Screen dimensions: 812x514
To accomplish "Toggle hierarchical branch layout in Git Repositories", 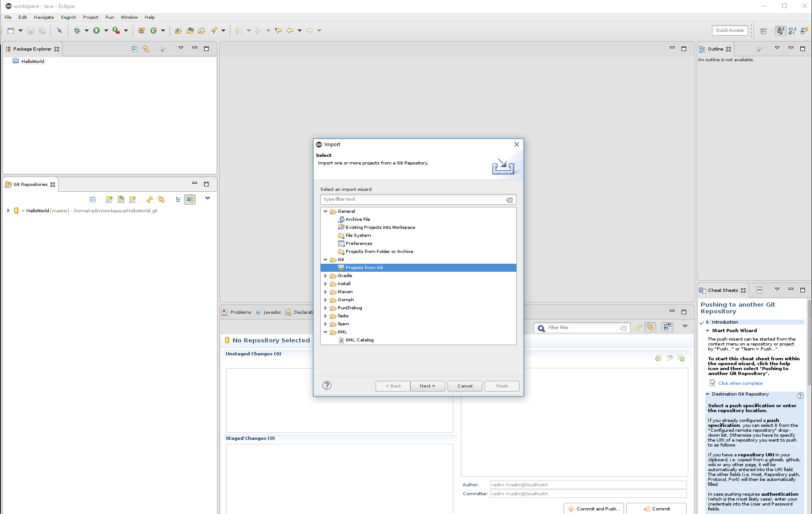I will [x=178, y=199].
